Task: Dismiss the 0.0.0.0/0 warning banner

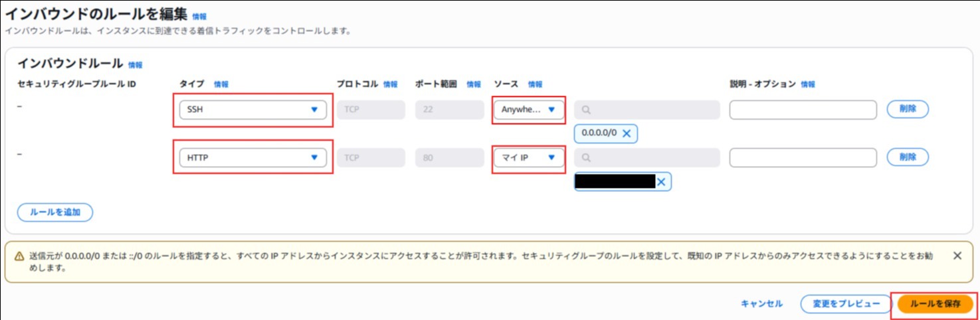Action: click(957, 256)
